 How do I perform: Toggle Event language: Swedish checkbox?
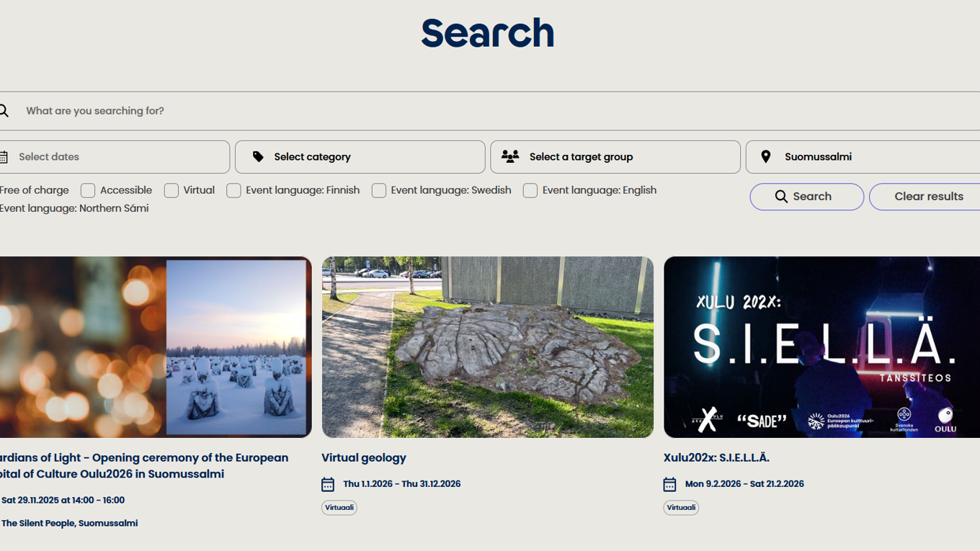[x=379, y=191]
